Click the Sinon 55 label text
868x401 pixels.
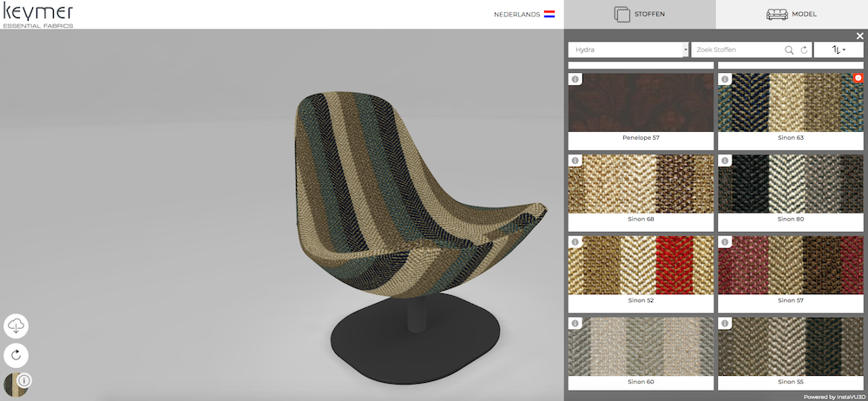791,382
